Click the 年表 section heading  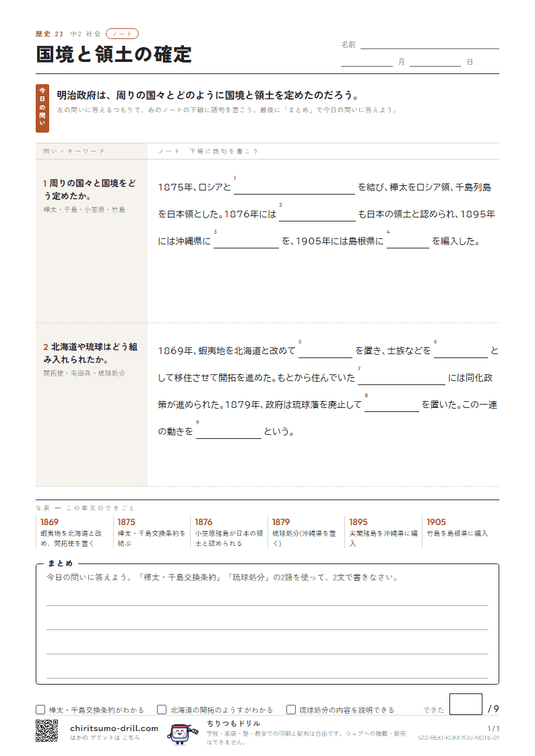pos(85,508)
